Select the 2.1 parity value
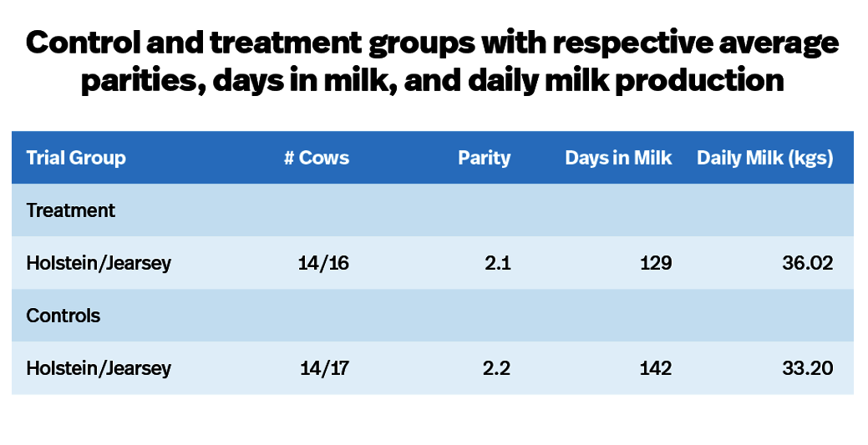 coord(498,263)
